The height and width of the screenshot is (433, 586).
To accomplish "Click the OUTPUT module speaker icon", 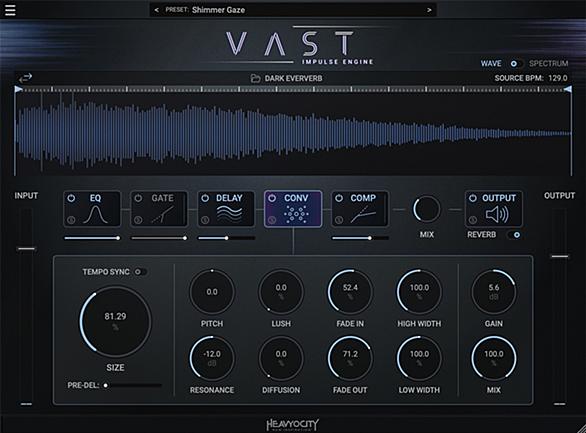I will [497, 215].
